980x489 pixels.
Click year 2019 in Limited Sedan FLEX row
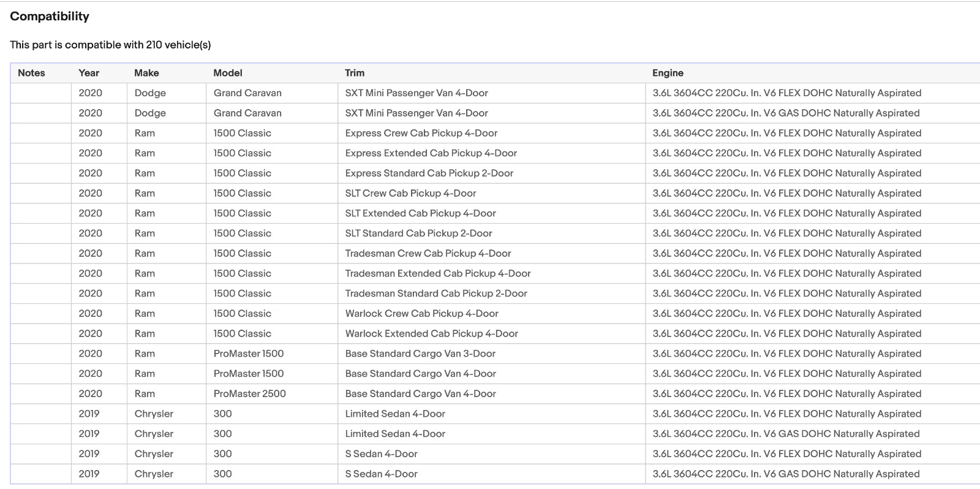tap(89, 414)
